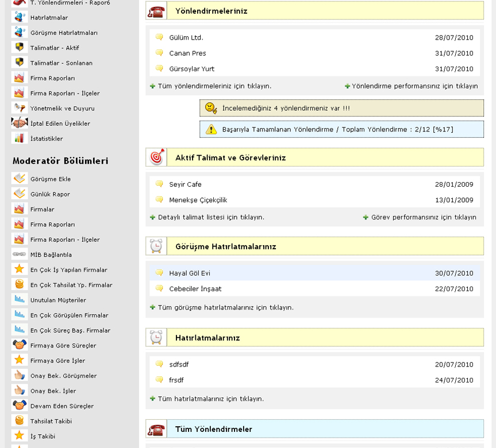496x448 pixels.
Task: Click the target icon beside Aktif Talimat
Action: coord(156,157)
